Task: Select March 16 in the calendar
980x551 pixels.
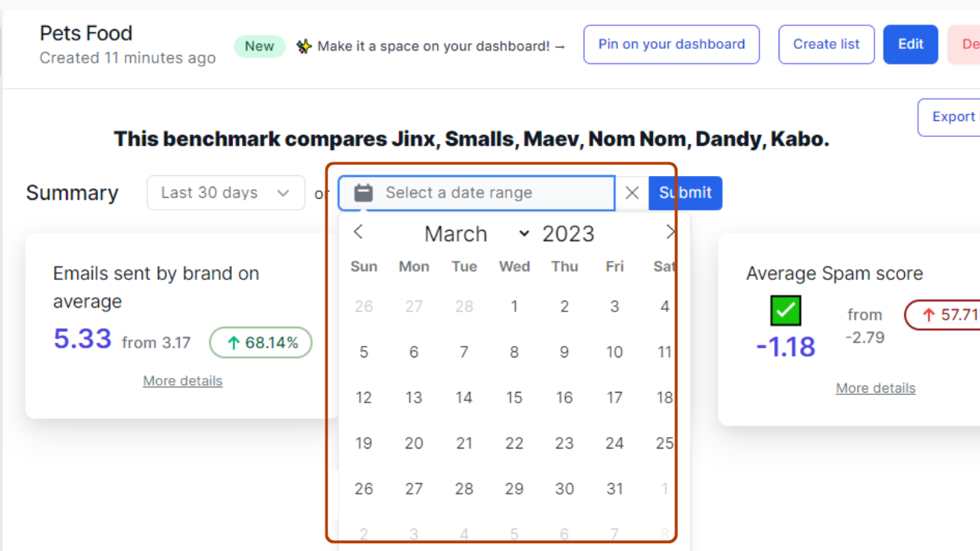Action: 564,397
